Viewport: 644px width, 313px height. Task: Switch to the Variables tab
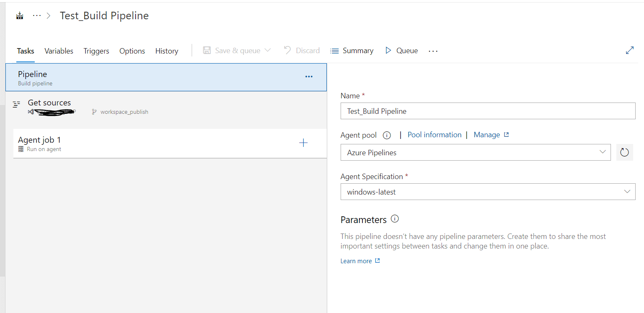coord(59,51)
